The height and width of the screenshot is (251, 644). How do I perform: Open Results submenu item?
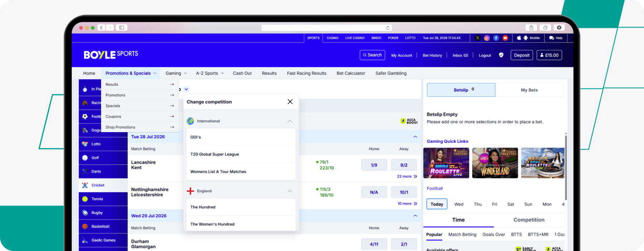coord(140,84)
